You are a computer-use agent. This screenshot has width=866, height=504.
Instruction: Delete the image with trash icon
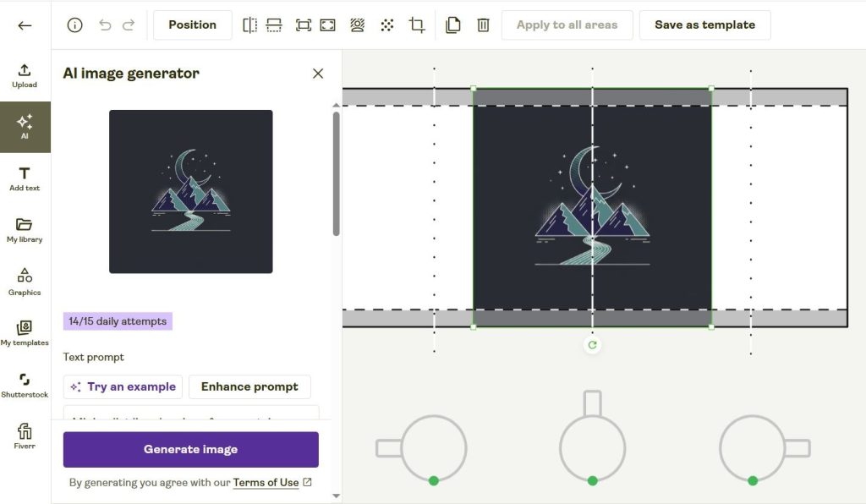click(483, 25)
